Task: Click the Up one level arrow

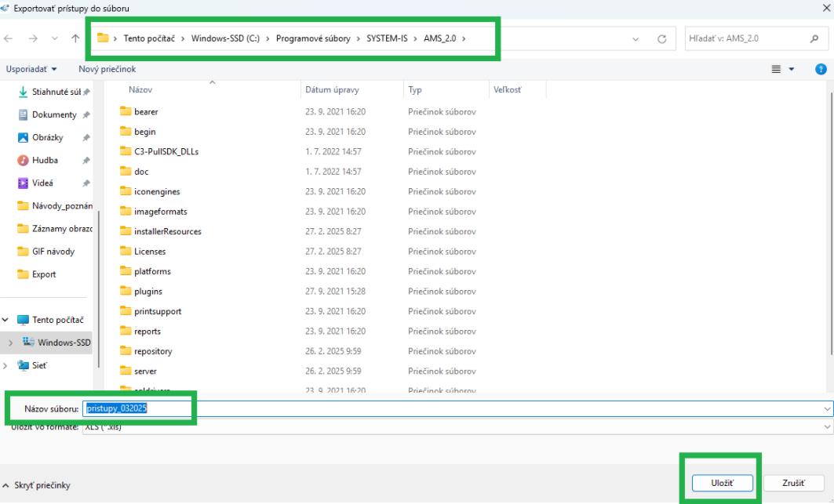Action: pos(75,39)
